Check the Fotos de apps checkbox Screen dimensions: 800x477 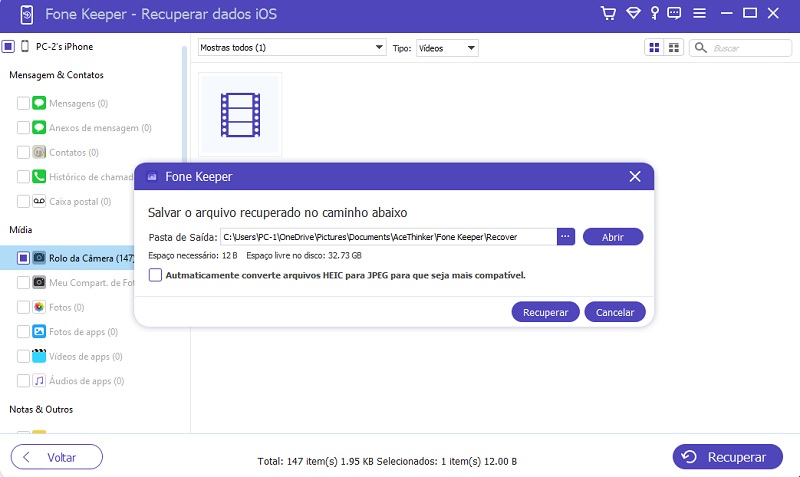tap(23, 332)
